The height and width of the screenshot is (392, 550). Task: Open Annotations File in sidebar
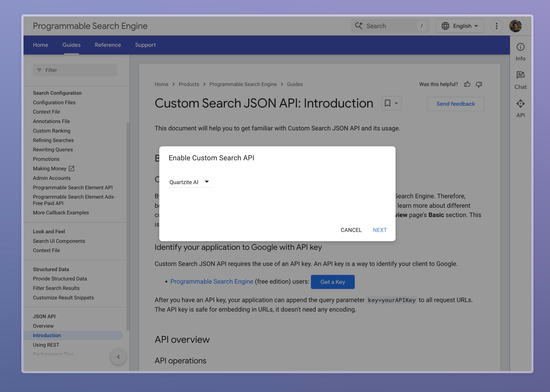tap(51, 121)
